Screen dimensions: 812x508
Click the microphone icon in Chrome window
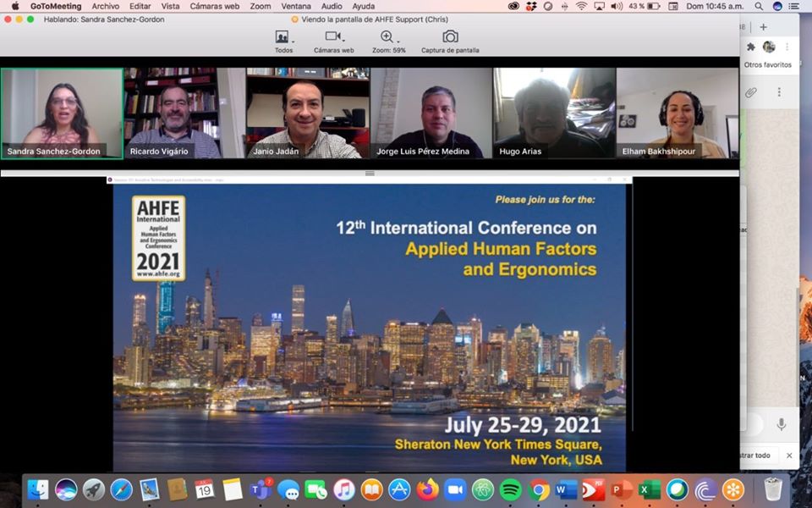(782, 424)
